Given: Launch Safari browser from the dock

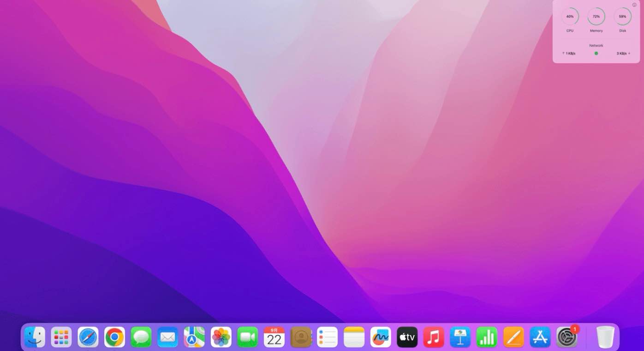Looking at the screenshot, I should (88, 338).
